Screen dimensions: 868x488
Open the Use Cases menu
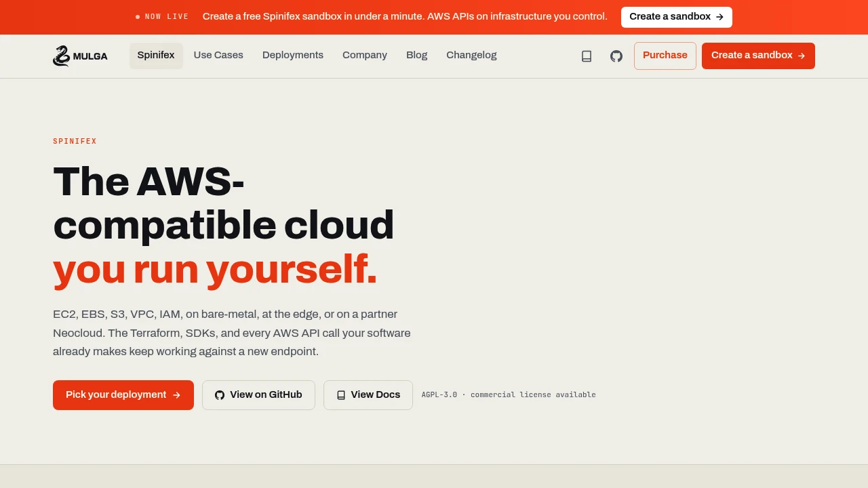tap(218, 56)
